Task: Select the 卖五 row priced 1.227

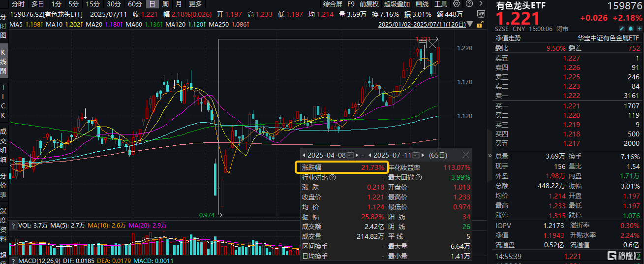Action: point(568,58)
